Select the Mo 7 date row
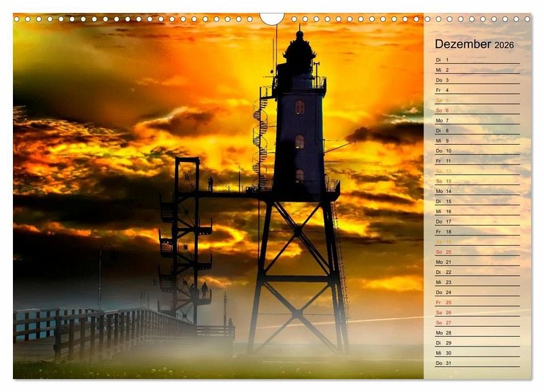544x392 pixels. pyautogui.click(x=477, y=120)
